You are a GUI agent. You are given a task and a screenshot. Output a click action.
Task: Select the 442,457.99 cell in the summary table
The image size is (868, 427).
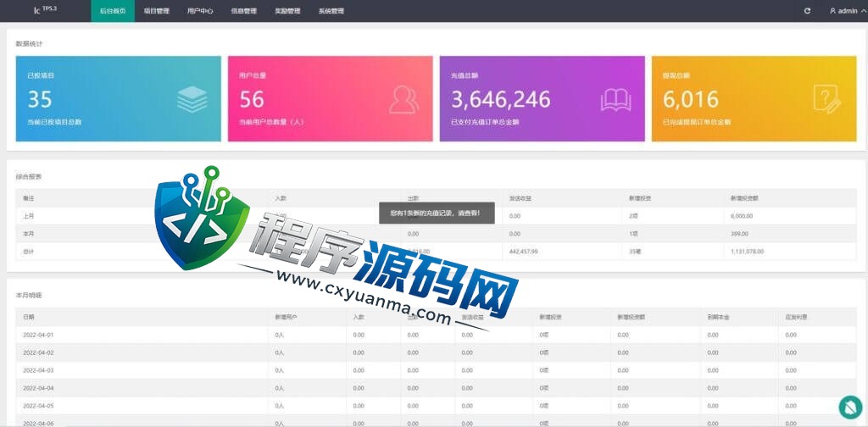pyautogui.click(x=523, y=251)
